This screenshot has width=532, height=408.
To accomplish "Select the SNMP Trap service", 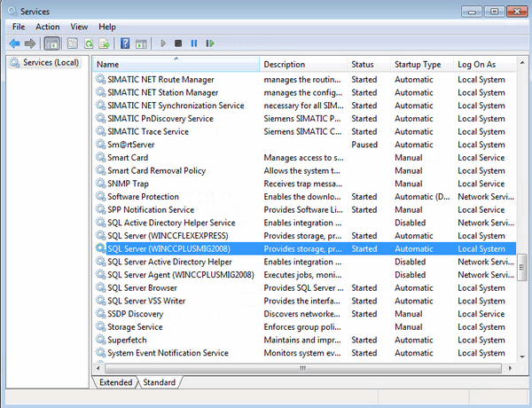I will pyautogui.click(x=304, y=184).
